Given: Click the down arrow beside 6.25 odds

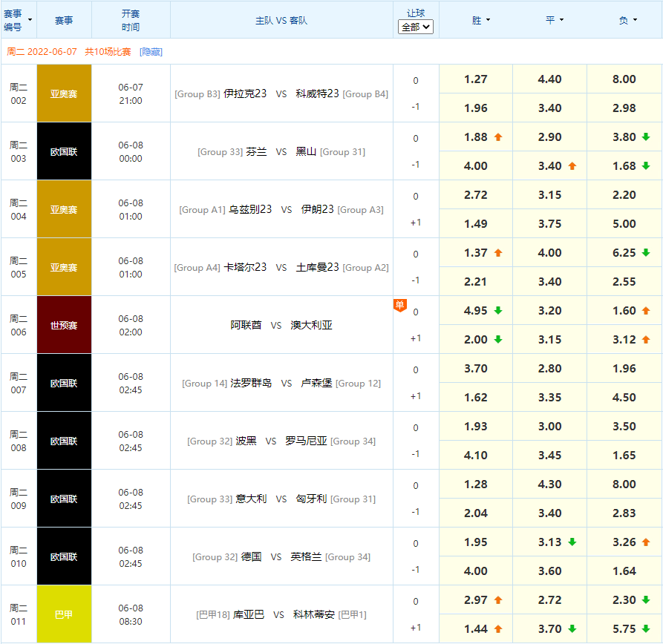Looking at the screenshot, I should [646, 253].
